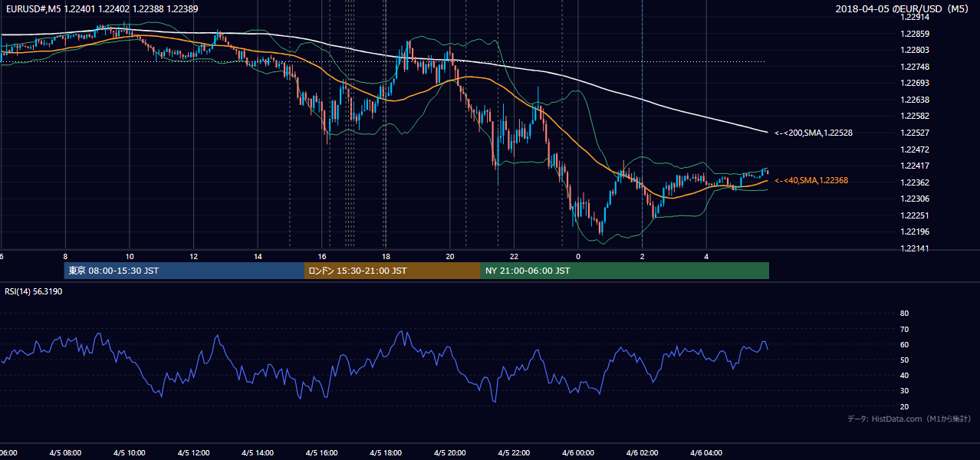Select the 200 SMA label showing 1.22528
This screenshot has width=980, height=460.
(x=814, y=133)
